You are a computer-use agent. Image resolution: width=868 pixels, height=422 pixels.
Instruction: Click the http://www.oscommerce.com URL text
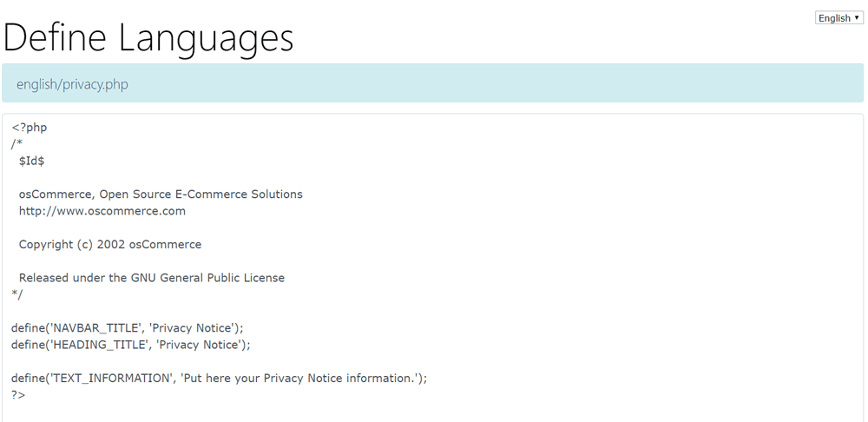coord(102,211)
